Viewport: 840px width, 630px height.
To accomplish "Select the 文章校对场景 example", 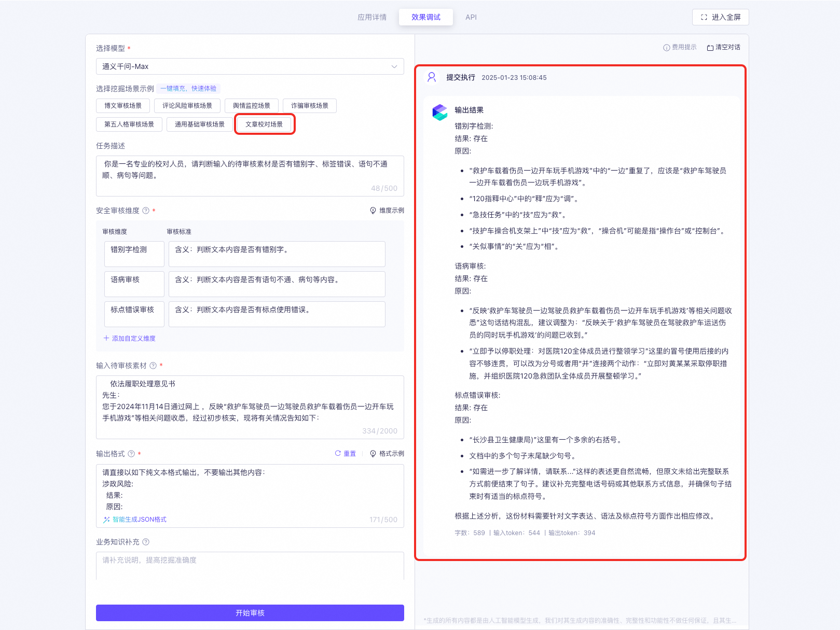I will click(264, 124).
